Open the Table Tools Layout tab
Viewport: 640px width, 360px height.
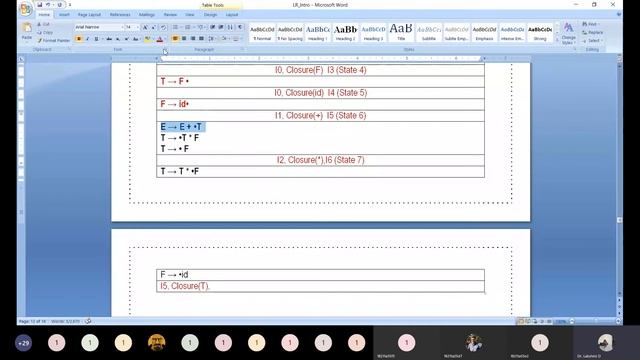(x=232, y=15)
